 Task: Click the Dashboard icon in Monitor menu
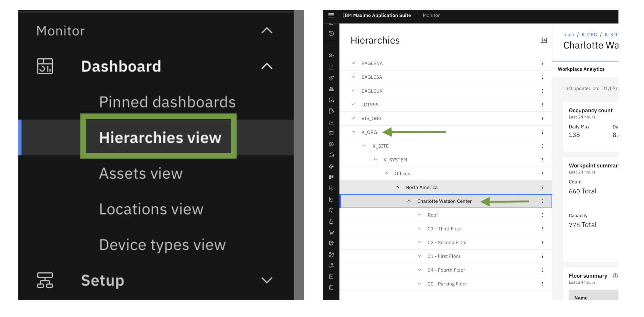[x=45, y=66]
